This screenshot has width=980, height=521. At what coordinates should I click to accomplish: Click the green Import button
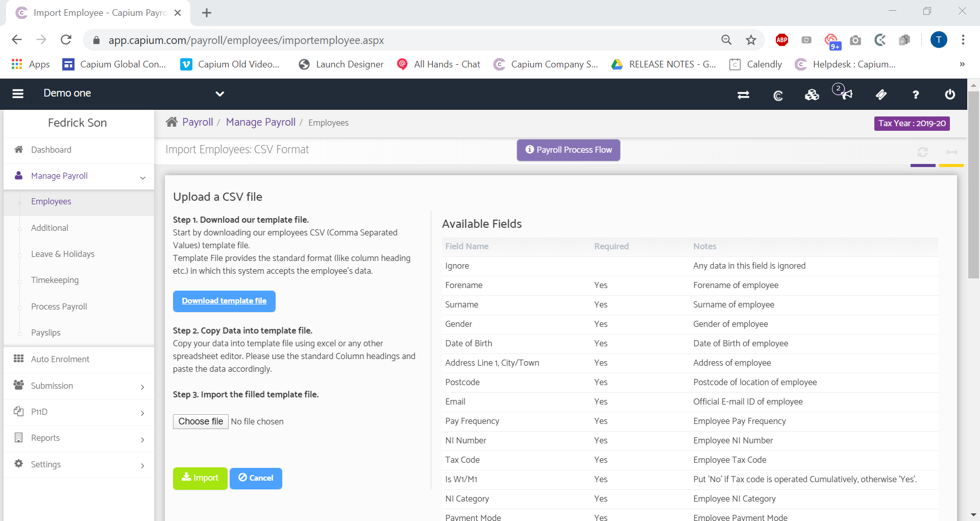click(200, 478)
